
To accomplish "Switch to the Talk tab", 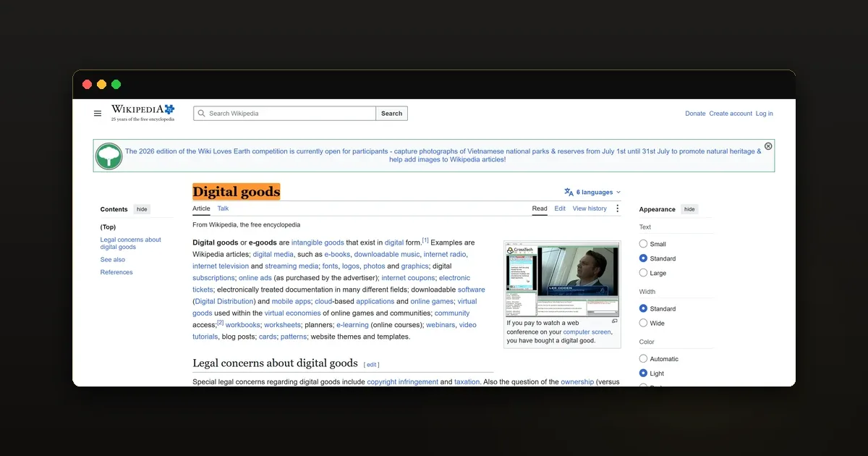I will point(223,208).
